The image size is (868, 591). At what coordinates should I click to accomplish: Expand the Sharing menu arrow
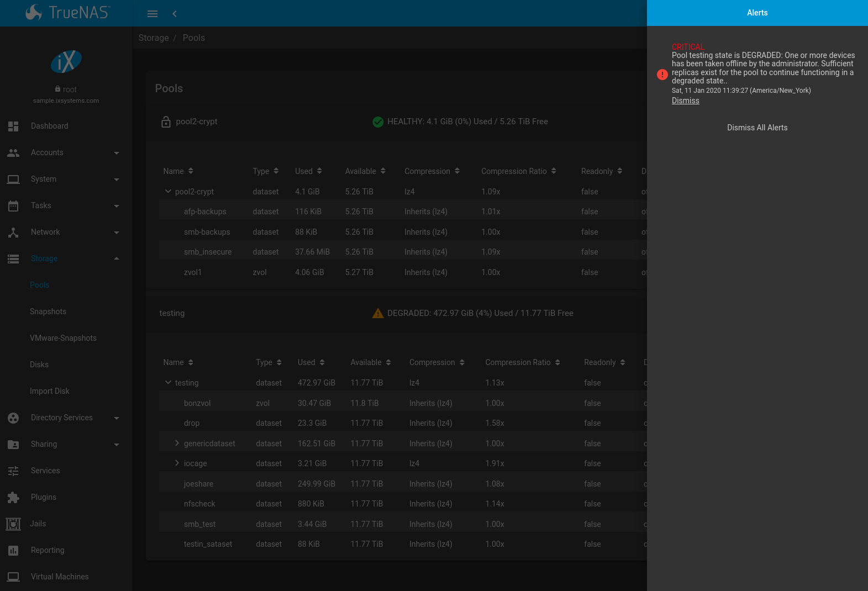(117, 445)
